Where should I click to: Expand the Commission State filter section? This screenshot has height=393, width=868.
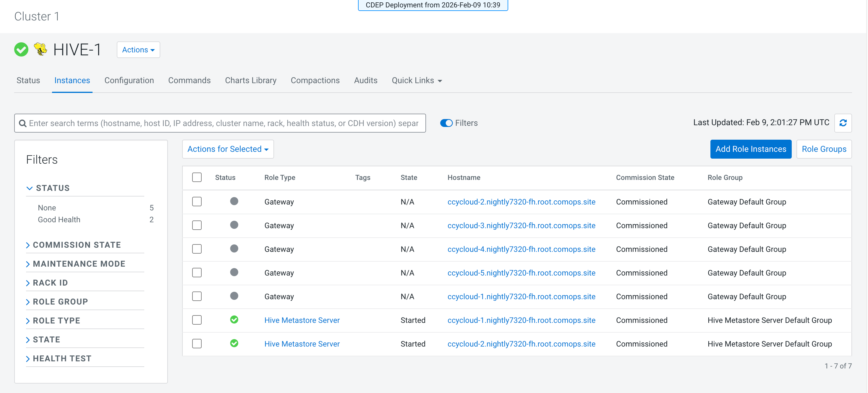(x=77, y=245)
